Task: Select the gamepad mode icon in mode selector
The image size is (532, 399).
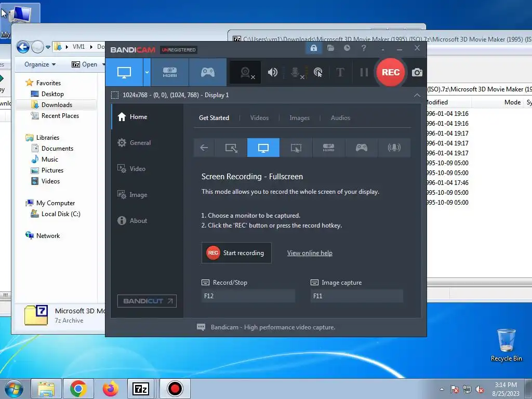Action: point(362,148)
